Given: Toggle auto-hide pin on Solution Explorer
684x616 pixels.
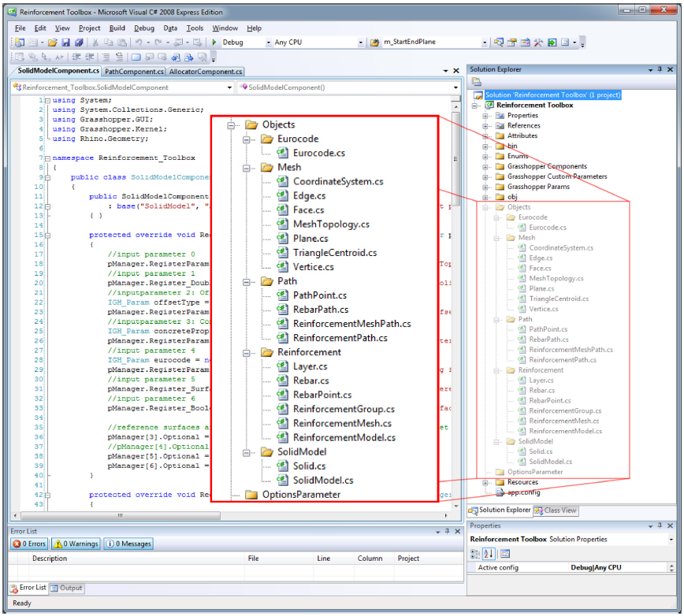Looking at the screenshot, I should click(x=660, y=69).
